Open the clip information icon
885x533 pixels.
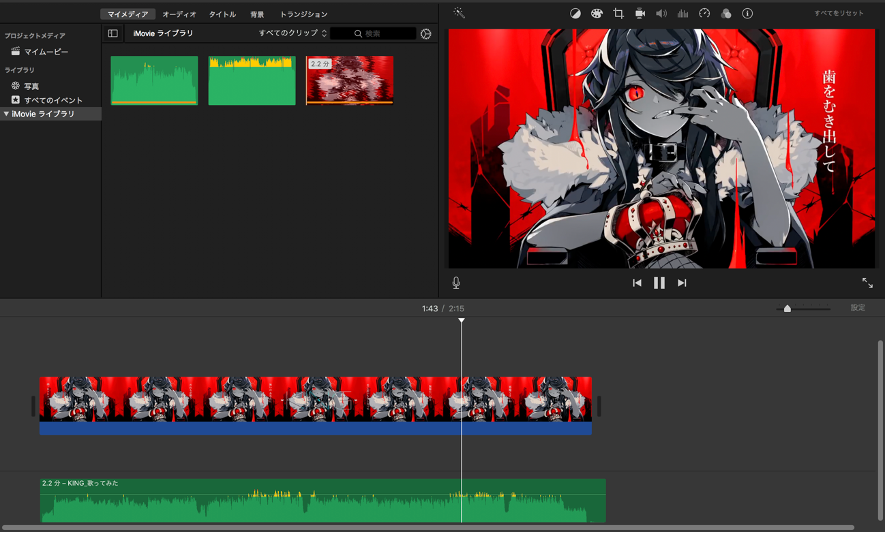point(747,13)
